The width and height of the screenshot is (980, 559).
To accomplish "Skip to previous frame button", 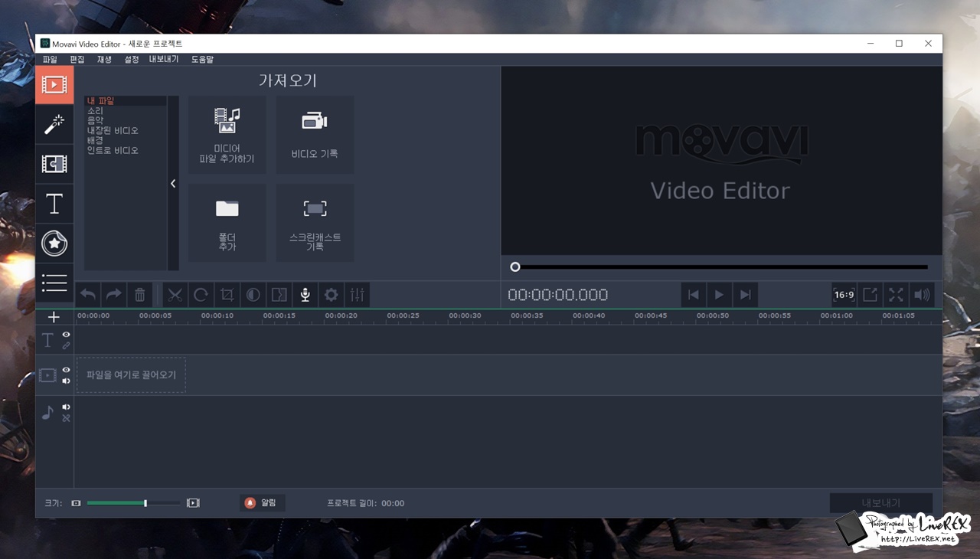I will 693,295.
